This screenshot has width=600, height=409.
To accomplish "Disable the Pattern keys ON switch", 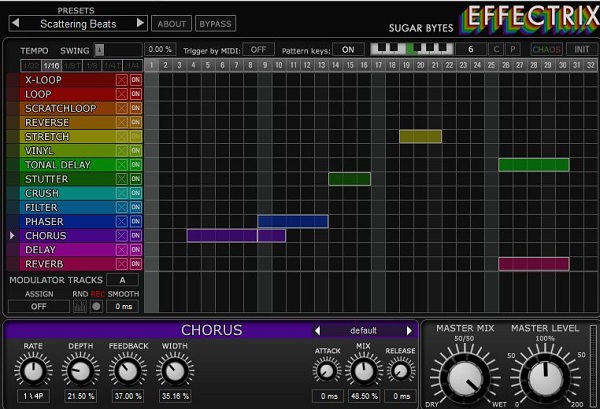I will [x=347, y=49].
